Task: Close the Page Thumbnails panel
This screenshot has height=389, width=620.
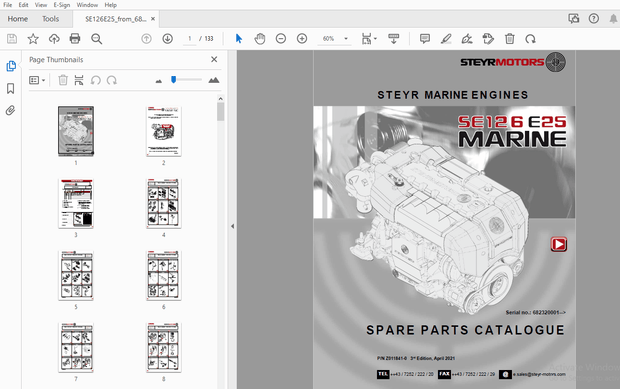Action: [214, 59]
